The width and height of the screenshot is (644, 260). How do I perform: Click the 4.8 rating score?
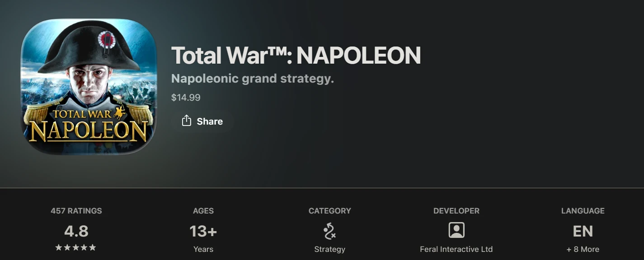click(76, 231)
